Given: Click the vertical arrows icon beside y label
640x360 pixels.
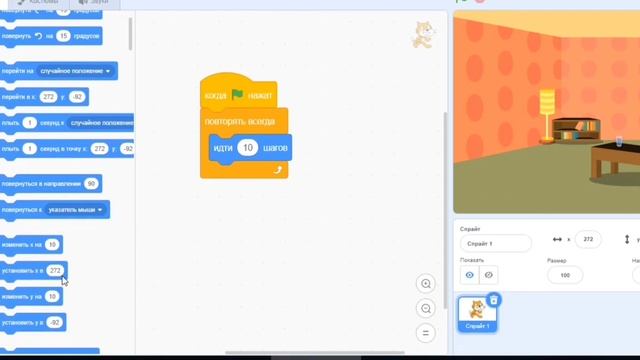Looking at the screenshot, I should point(627,240).
